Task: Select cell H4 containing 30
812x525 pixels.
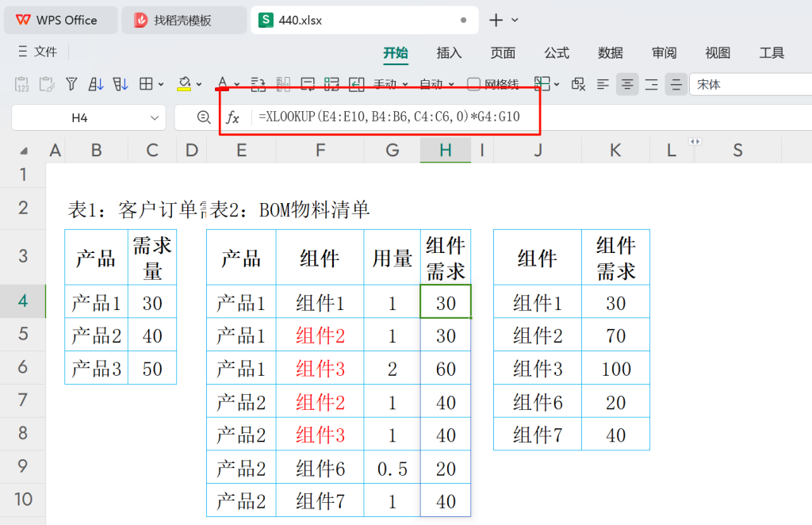Action: [x=446, y=302]
